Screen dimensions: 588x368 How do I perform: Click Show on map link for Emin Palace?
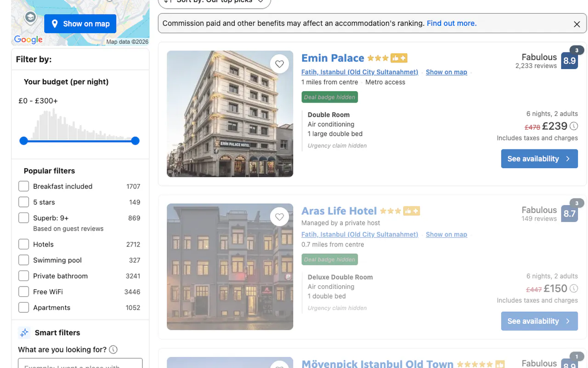tap(447, 72)
